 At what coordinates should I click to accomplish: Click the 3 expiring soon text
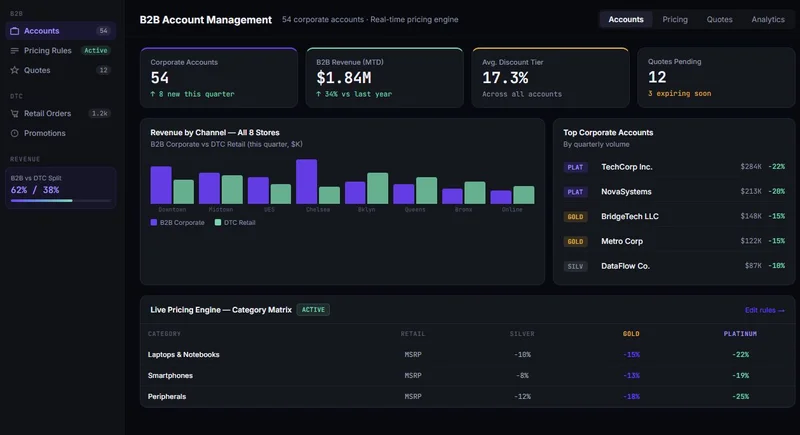click(680, 93)
